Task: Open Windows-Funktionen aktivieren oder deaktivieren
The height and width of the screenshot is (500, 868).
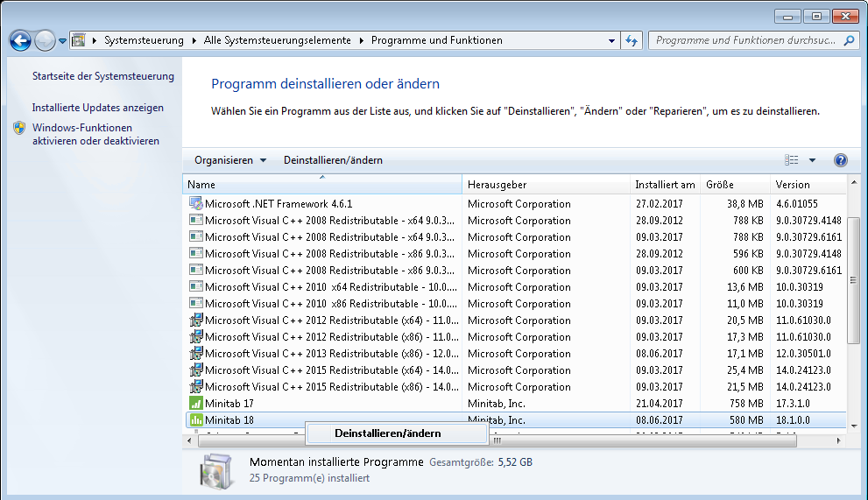Action: coord(95,134)
